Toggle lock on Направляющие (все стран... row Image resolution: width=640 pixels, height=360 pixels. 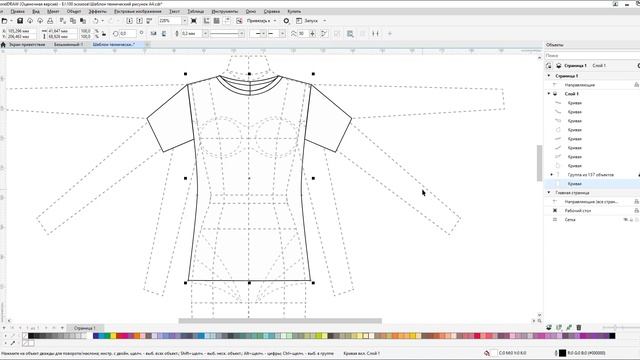636,202
